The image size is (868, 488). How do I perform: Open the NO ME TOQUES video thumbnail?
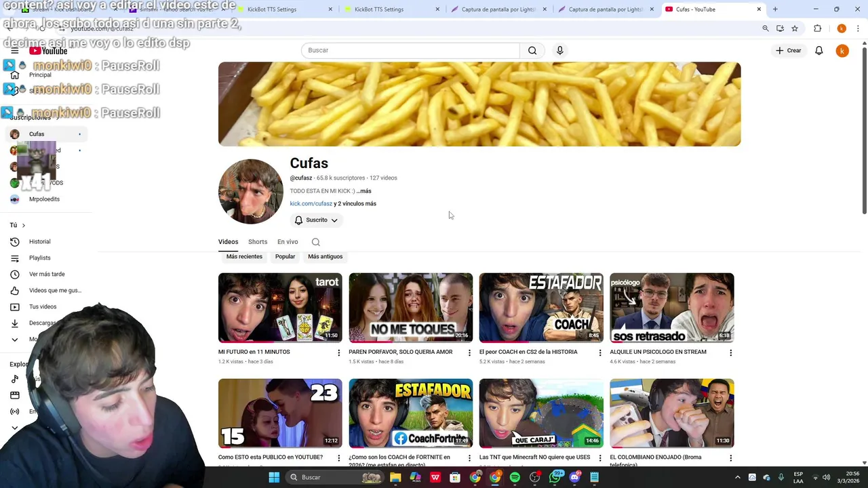(x=410, y=308)
